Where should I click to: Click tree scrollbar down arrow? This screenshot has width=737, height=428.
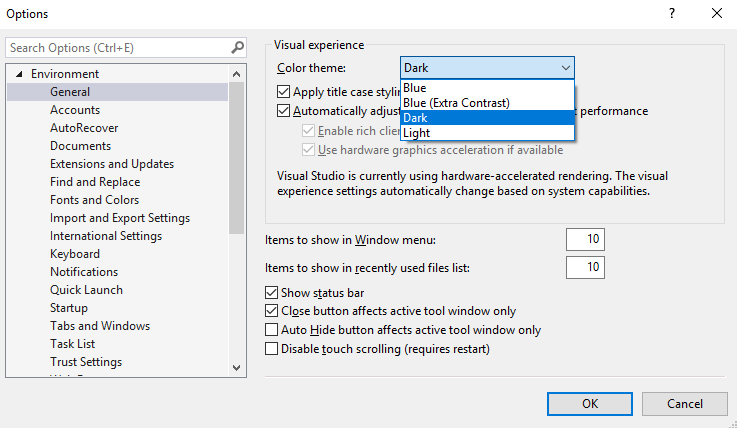(236, 367)
